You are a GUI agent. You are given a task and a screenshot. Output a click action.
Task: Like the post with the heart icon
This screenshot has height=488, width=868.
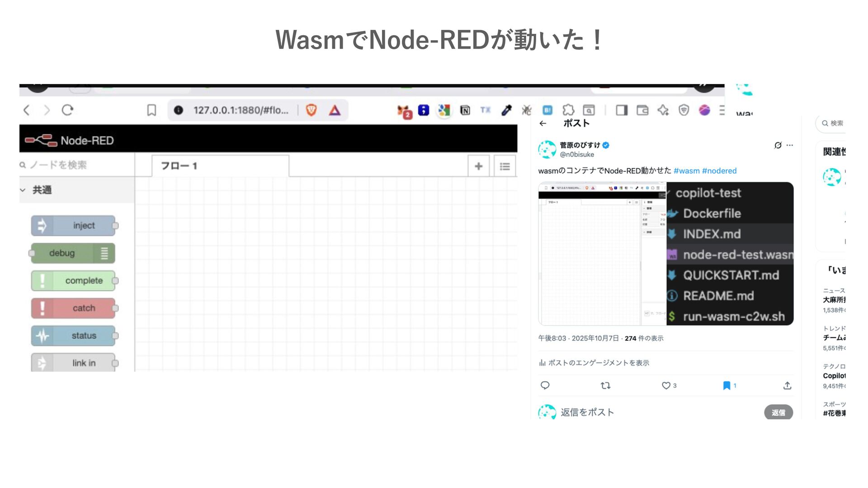pos(666,385)
